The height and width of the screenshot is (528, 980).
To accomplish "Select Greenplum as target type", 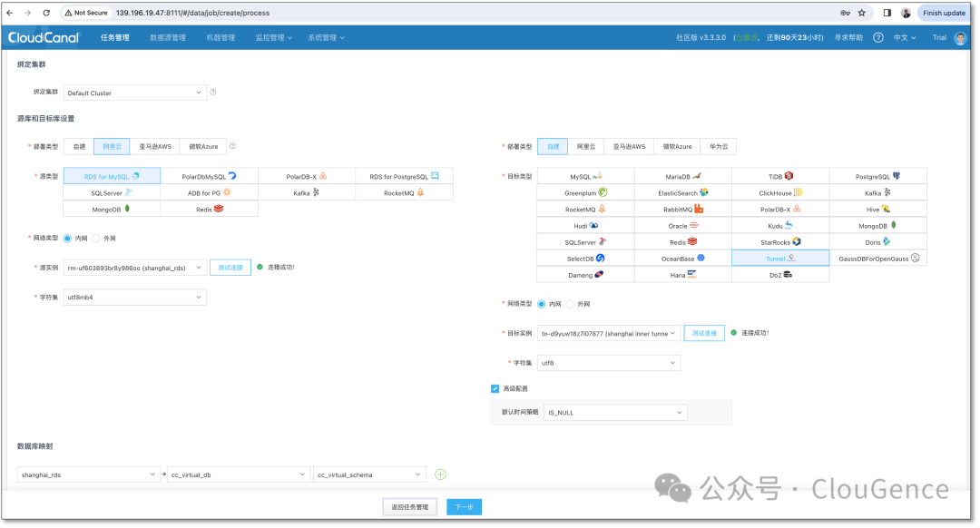I will tap(585, 192).
